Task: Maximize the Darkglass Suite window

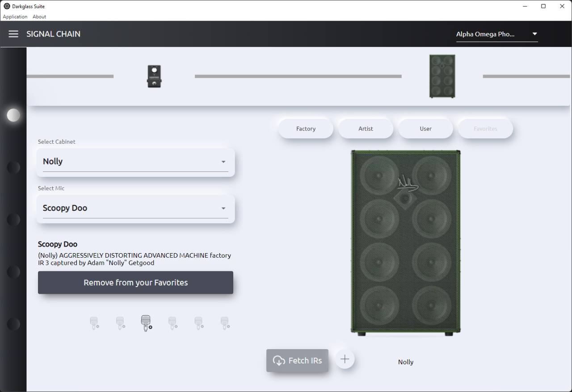Action: [x=543, y=6]
